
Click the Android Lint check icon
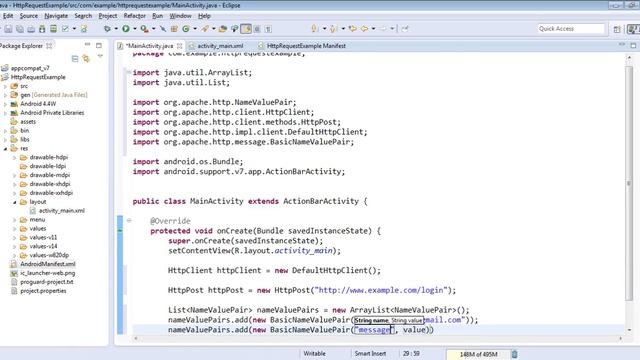65,29
